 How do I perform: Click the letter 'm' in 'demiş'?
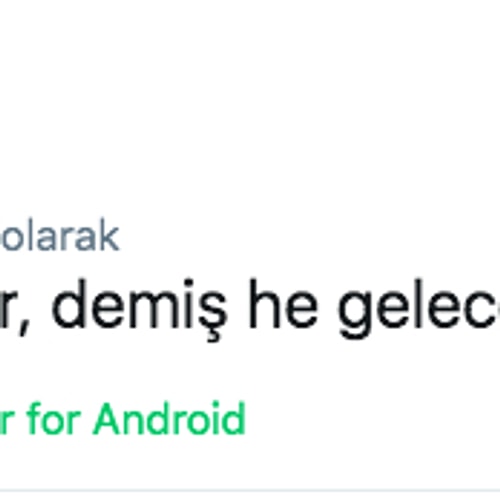pos(149,313)
